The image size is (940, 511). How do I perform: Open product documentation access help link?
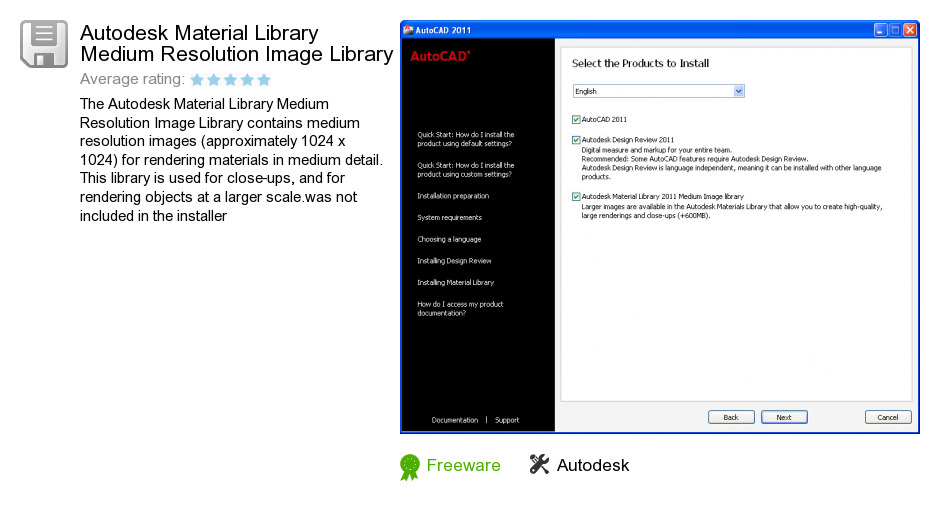tap(460, 308)
